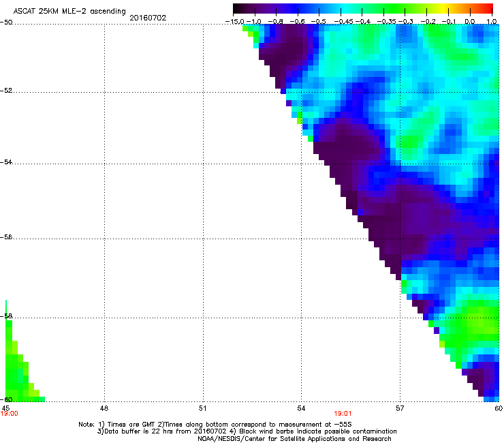
Task: Click the NOAA/NESDIS credit line
Action: pyautogui.click(x=294, y=439)
